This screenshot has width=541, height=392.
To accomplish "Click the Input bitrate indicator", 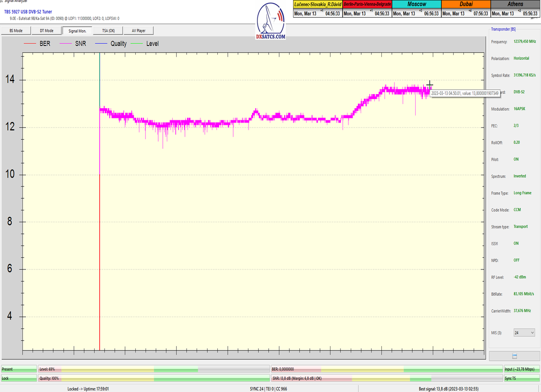I will pos(521,369).
